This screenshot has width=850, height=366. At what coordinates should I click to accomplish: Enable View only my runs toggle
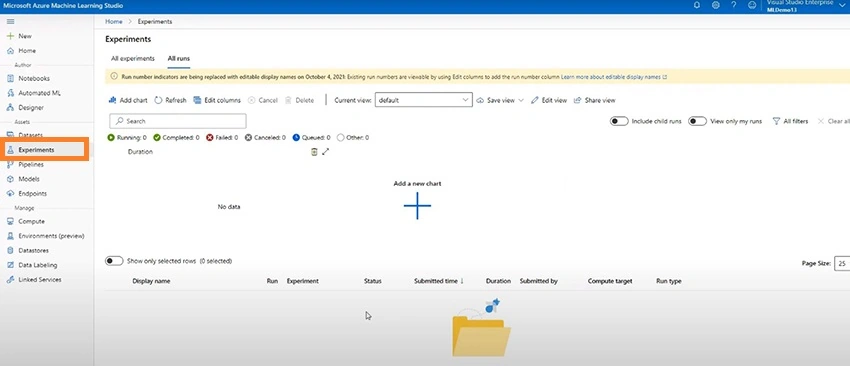click(698, 121)
